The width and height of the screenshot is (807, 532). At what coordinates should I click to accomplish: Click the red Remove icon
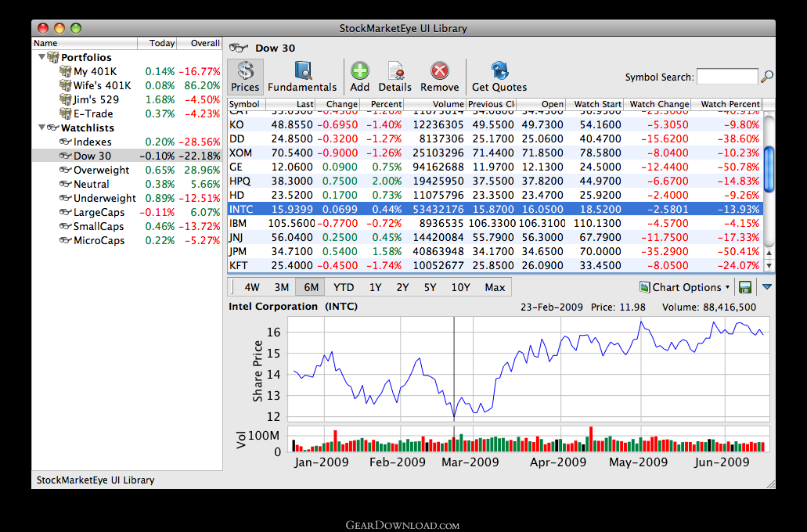pos(440,70)
